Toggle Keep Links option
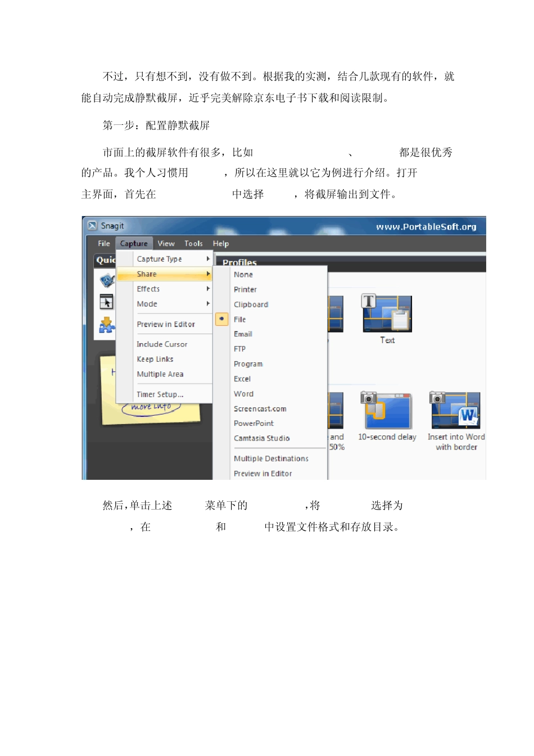The image size is (534, 756). coord(165,359)
